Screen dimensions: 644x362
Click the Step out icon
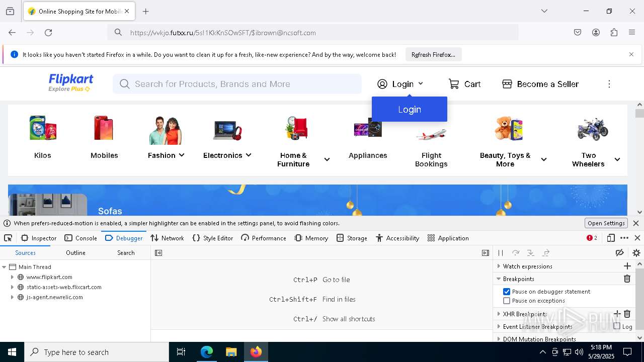(x=546, y=253)
